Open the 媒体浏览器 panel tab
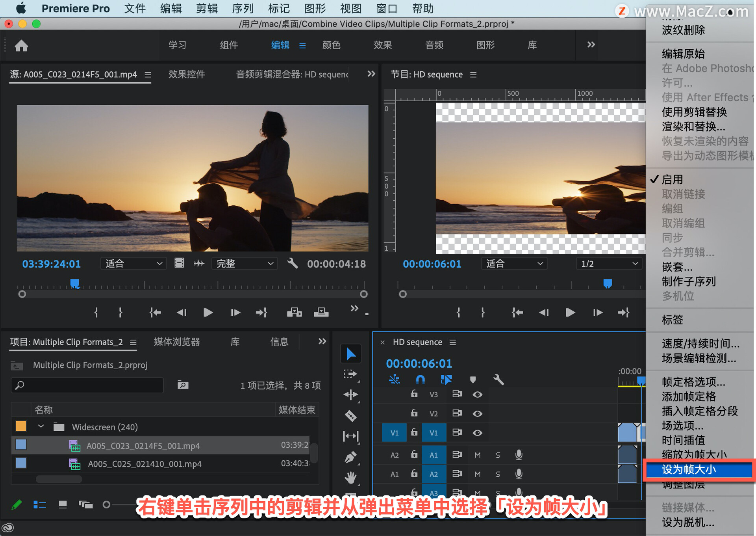 [177, 342]
